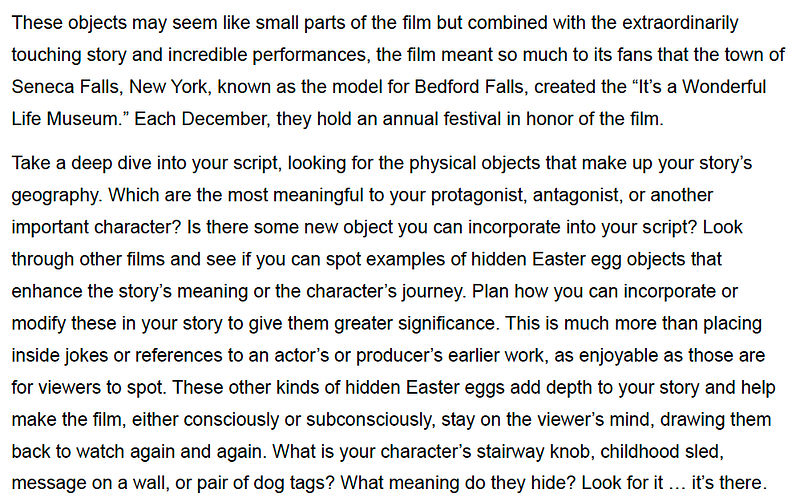The image size is (800, 502).
Task: Click the word "December"
Action: [224, 119]
